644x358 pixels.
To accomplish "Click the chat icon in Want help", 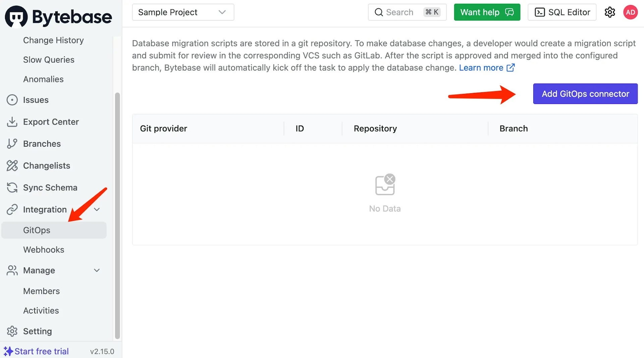I will pyautogui.click(x=509, y=12).
